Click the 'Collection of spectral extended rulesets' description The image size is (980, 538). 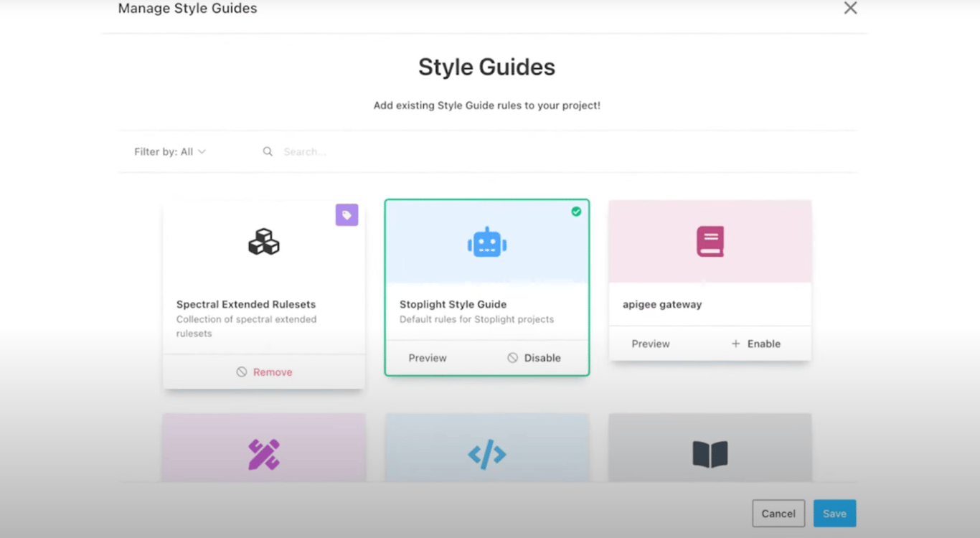pos(246,326)
